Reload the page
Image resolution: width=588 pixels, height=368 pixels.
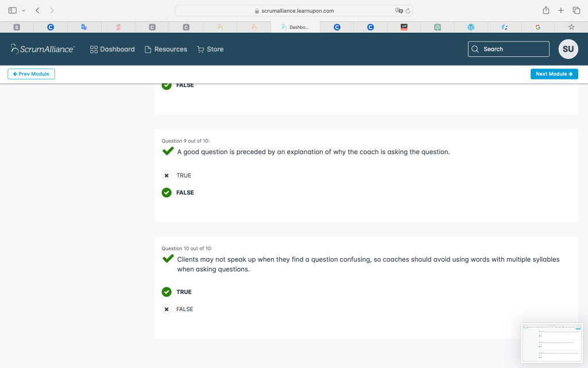pos(408,10)
